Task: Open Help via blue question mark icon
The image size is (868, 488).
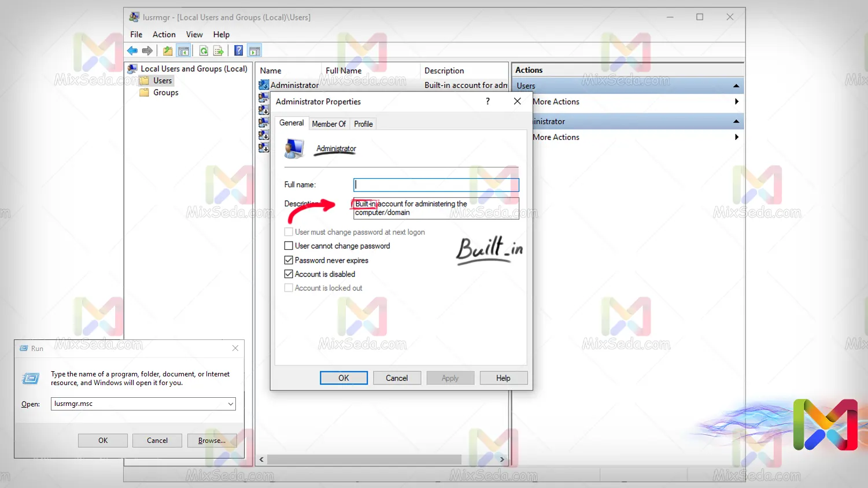Action: (238, 51)
